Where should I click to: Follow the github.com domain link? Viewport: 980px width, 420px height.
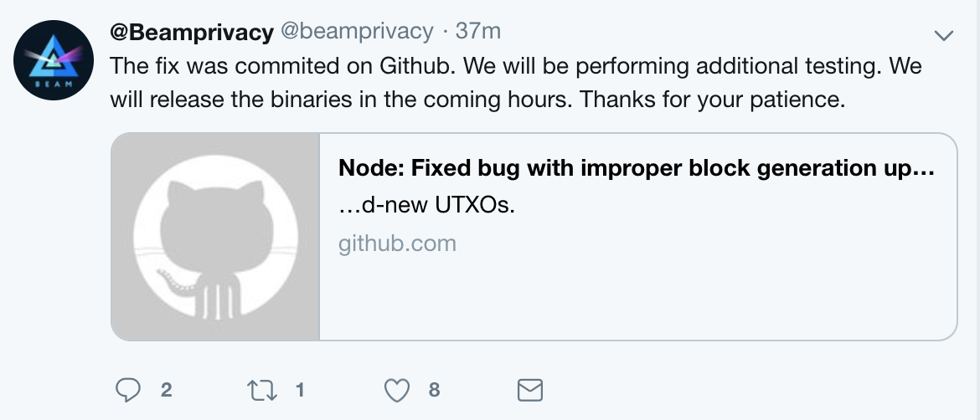[398, 243]
